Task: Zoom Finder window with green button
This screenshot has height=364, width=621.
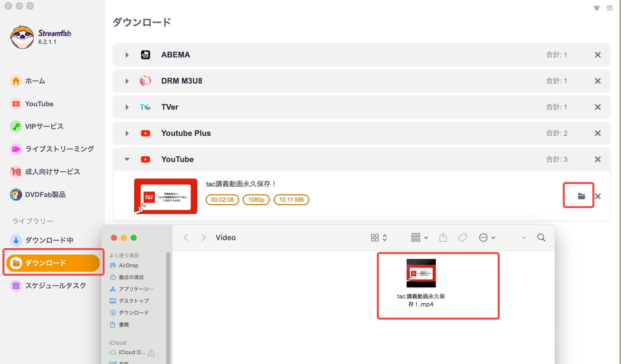Action: click(134, 238)
